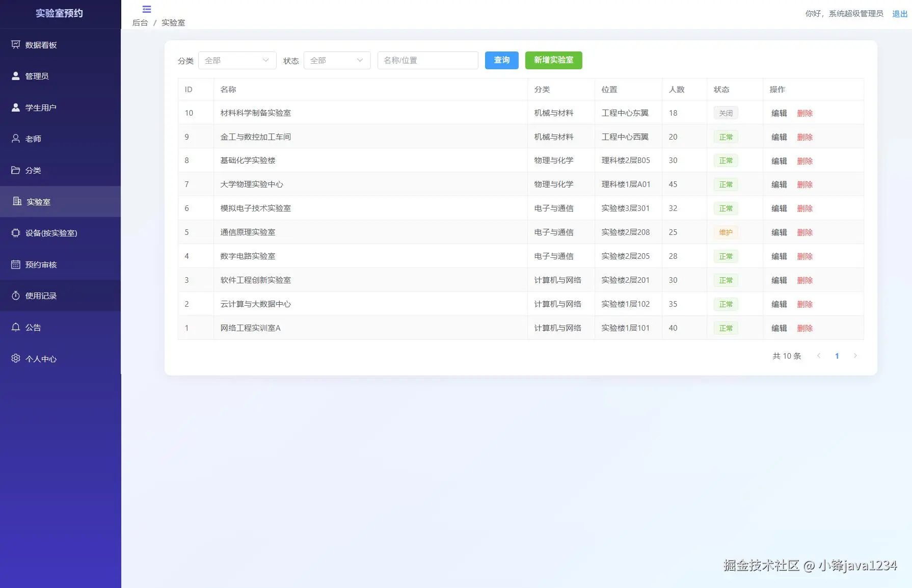Click the 管理员 user icon

pyautogui.click(x=16, y=76)
